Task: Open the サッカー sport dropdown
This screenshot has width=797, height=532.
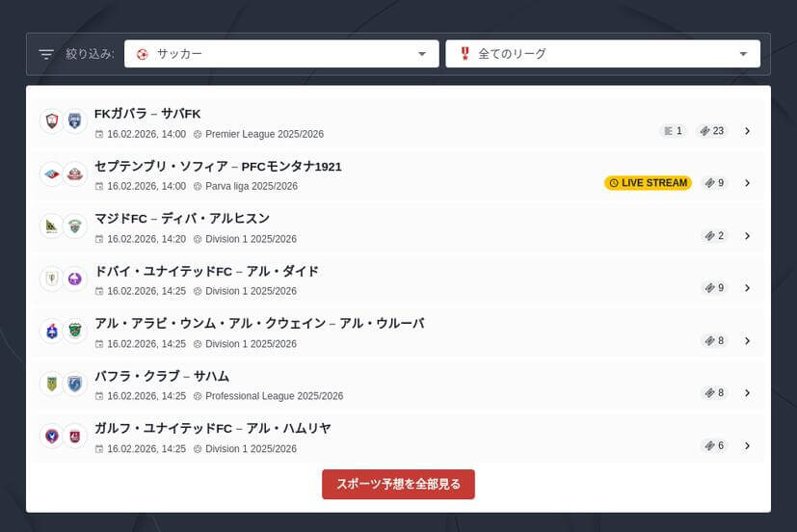Action: coord(281,54)
